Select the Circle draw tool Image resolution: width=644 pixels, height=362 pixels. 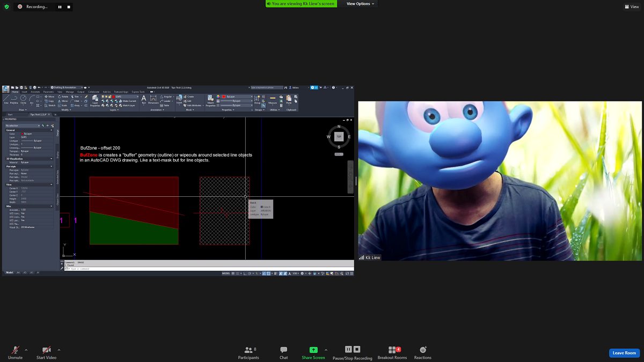23,99
